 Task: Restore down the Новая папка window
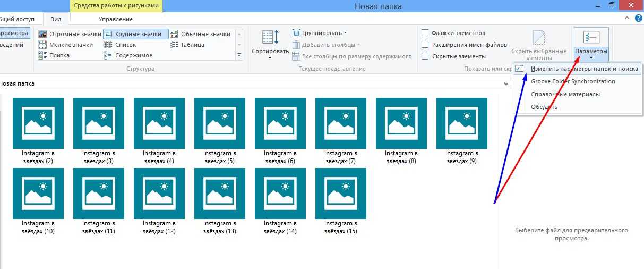coord(612,5)
